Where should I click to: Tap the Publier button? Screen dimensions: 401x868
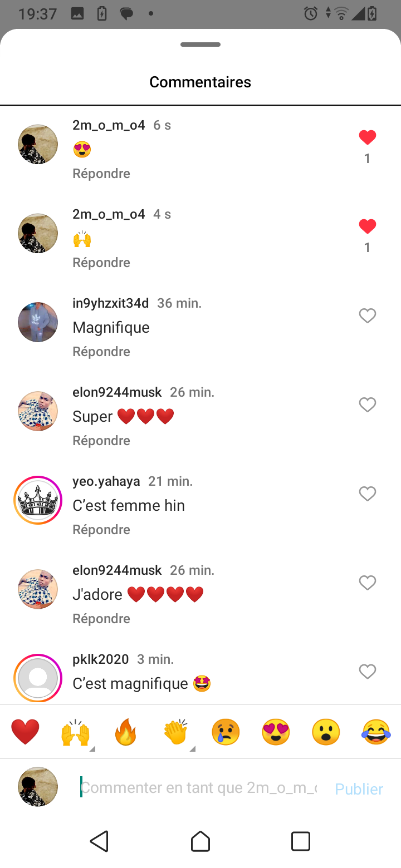pos(359,788)
